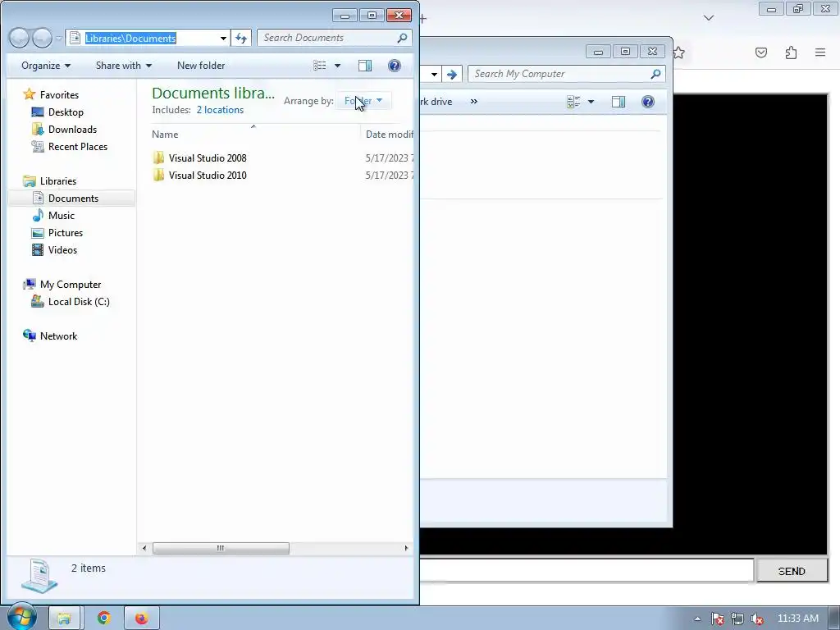
Task: Open the recent pages dropdown beside Forward arrow
Action: point(58,39)
